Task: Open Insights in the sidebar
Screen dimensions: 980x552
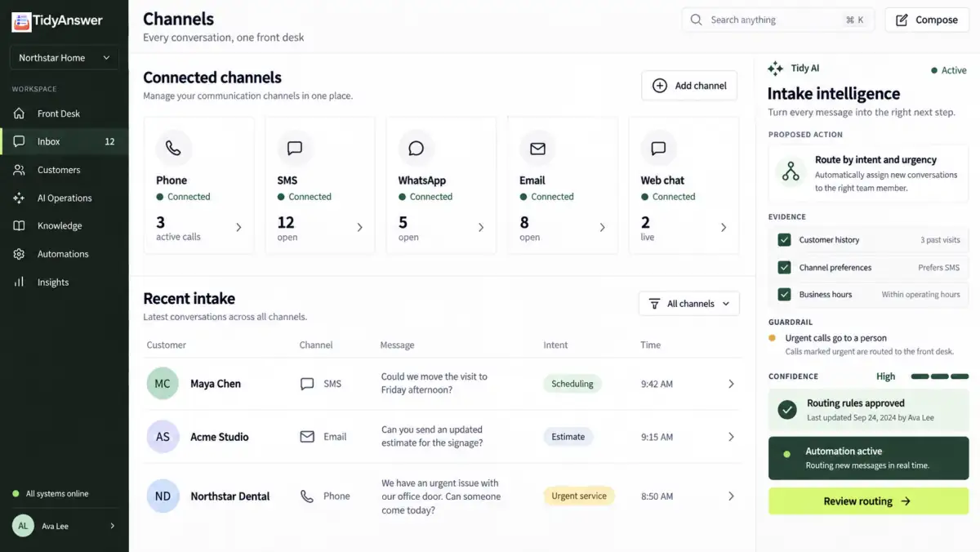Action: coord(64,282)
